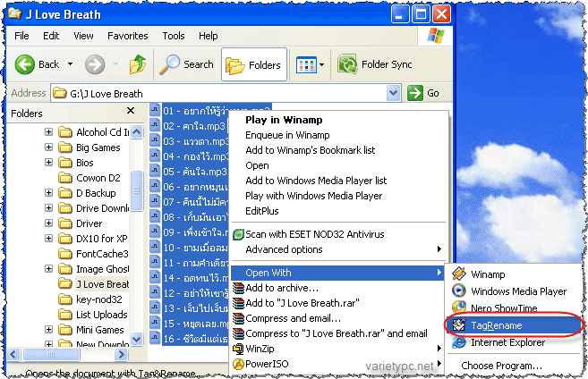Click Open in context menu

[x=339, y=165]
